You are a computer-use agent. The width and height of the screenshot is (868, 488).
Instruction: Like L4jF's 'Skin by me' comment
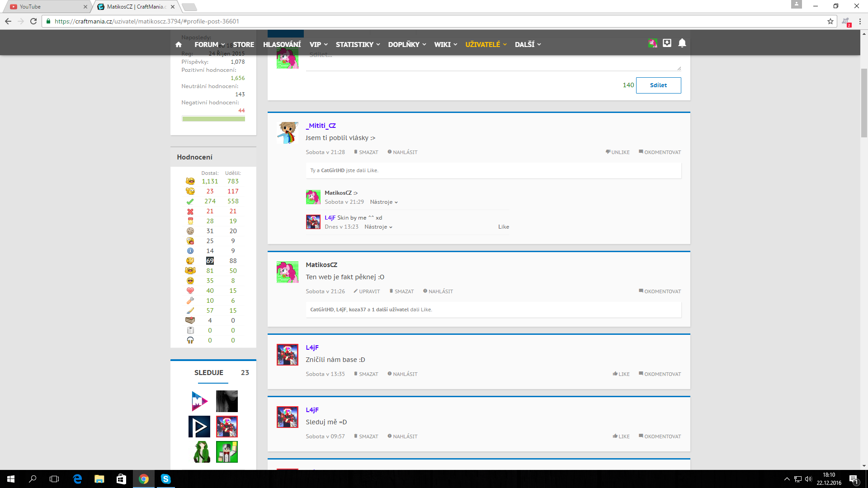(x=504, y=227)
